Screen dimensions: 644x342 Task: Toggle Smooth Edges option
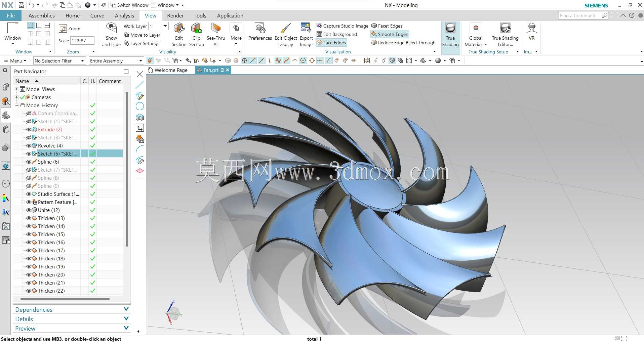[x=390, y=34]
